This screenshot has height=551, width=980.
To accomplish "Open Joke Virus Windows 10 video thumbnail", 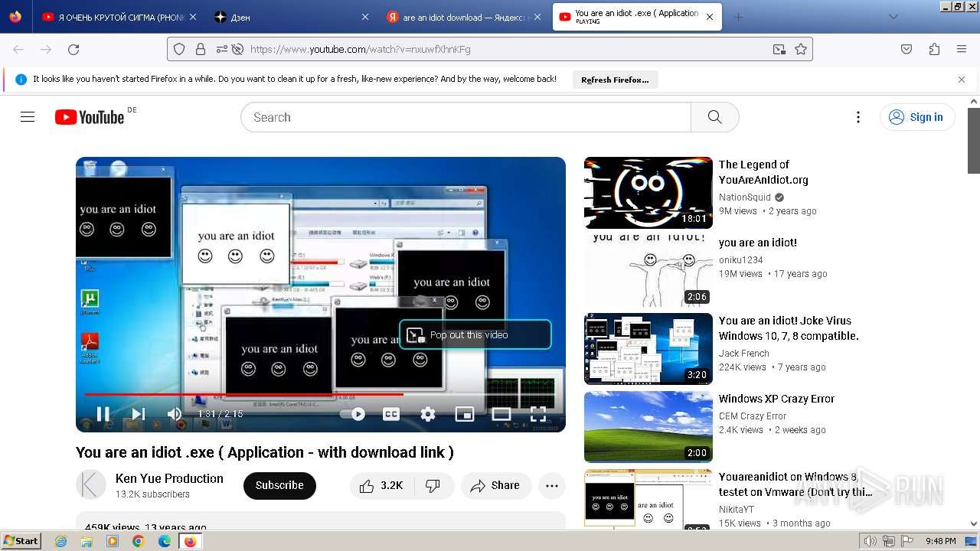I will coord(648,349).
